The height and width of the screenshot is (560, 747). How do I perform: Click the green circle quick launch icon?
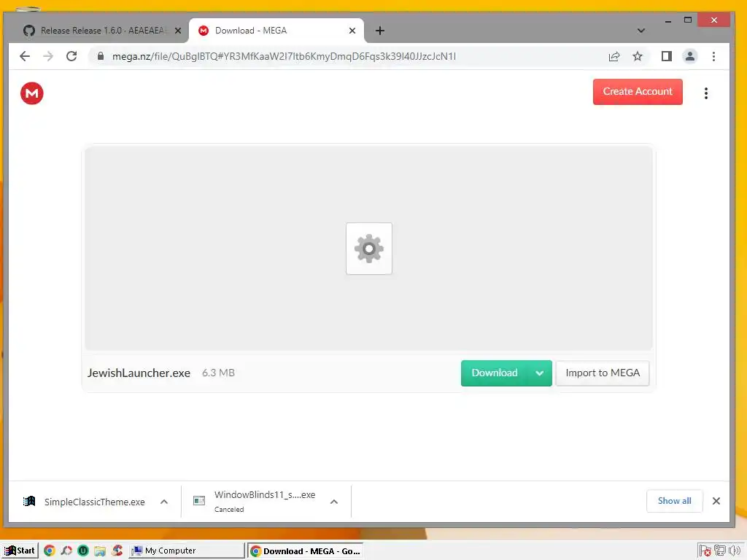click(x=83, y=551)
